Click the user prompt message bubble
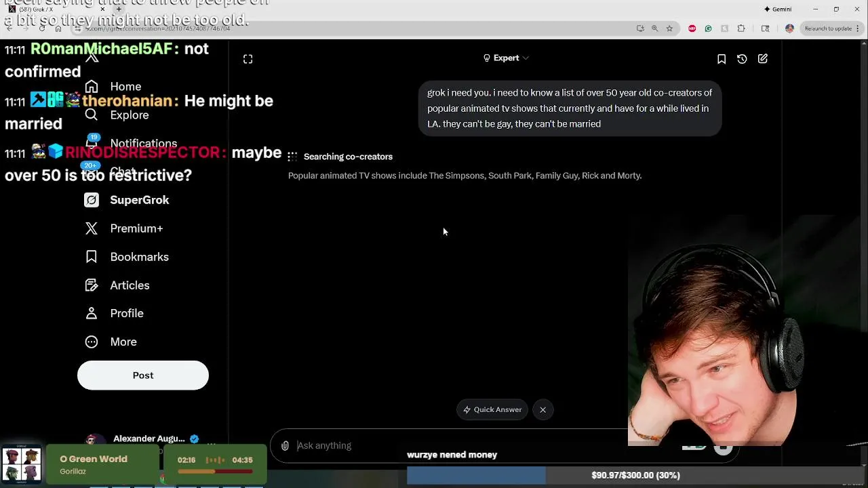Image resolution: width=868 pixels, height=488 pixels. (570, 108)
